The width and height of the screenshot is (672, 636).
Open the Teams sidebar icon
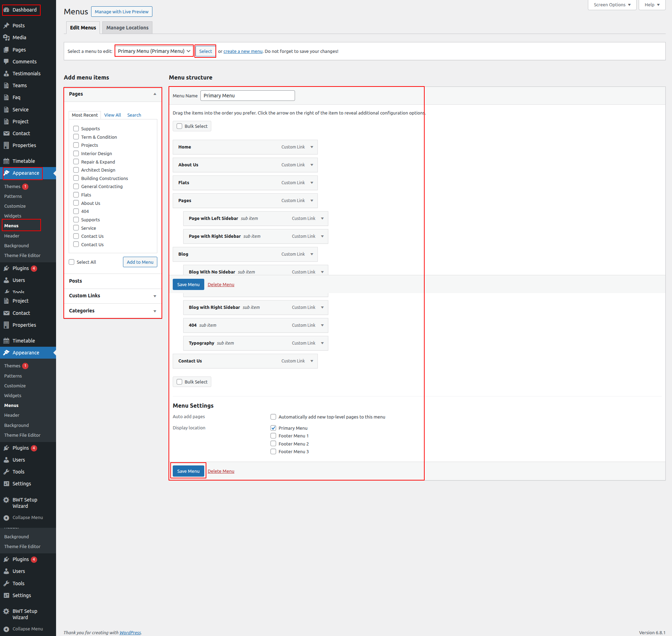click(x=6, y=85)
